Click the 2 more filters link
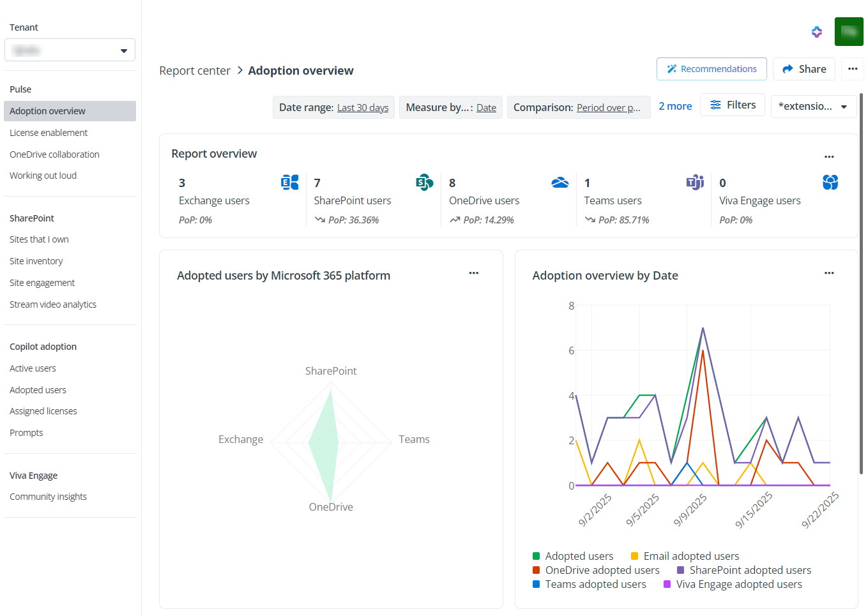 tap(675, 105)
